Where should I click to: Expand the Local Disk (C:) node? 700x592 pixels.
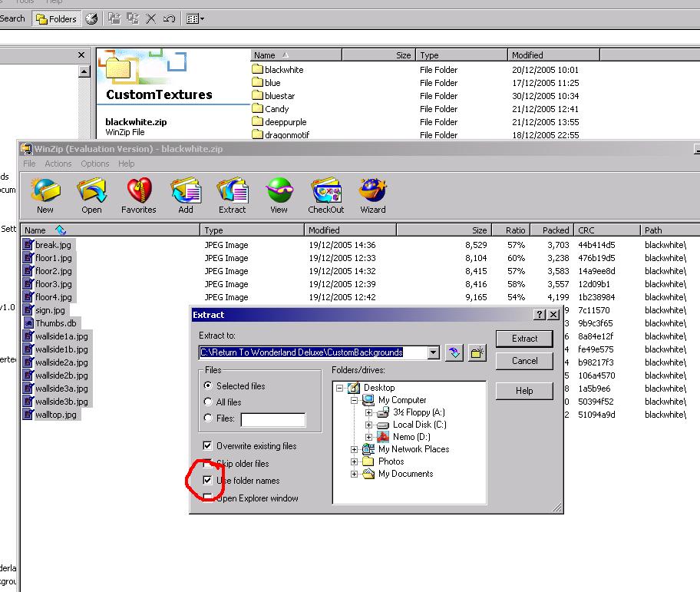368,425
